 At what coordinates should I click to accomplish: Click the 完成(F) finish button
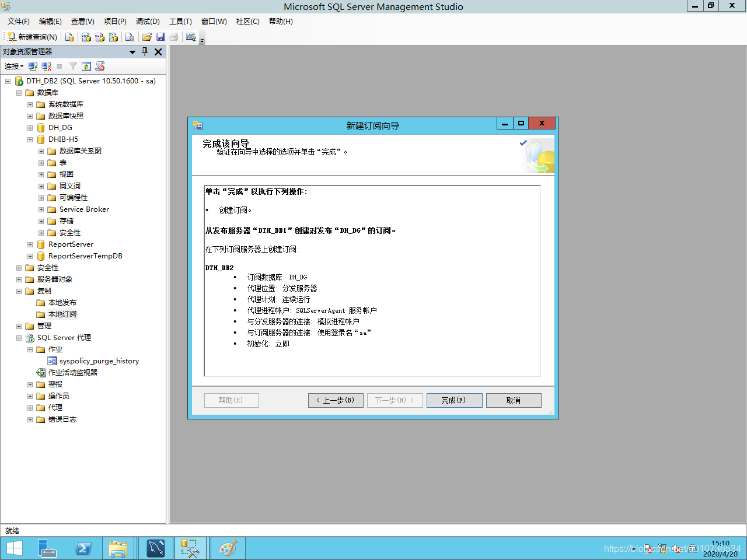pyautogui.click(x=454, y=400)
